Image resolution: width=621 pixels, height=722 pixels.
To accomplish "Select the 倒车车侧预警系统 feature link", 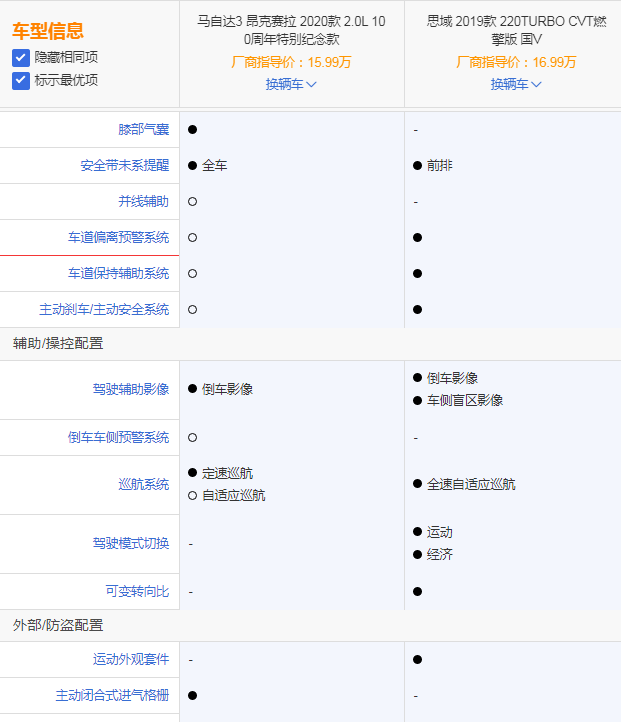I will pos(118,438).
